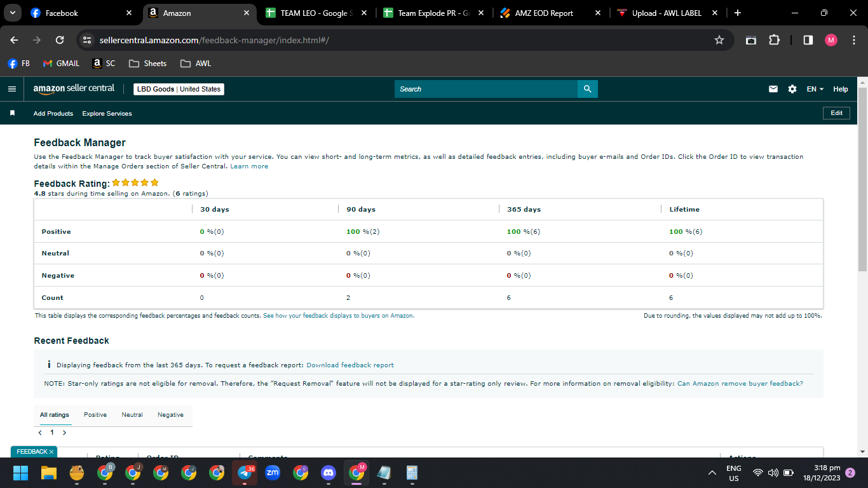This screenshot has height=488, width=868.
Task: Open the Seller Central hamburger menu
Action: 11,89
